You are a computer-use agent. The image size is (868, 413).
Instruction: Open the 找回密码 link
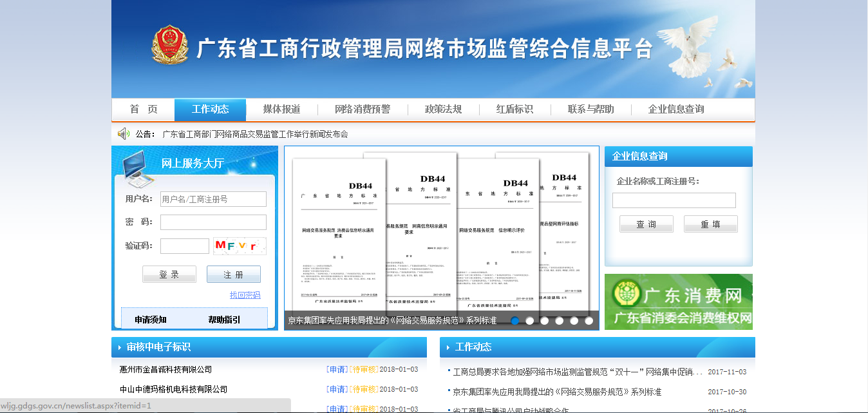[245, 295]
